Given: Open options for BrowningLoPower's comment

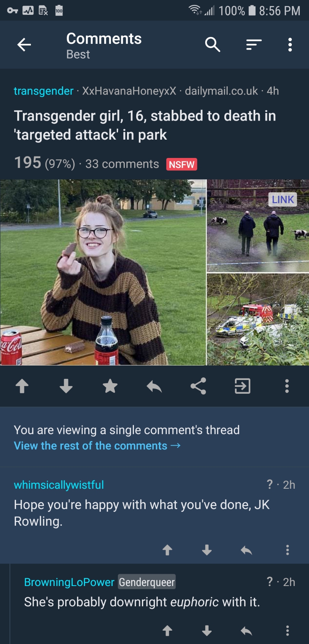Looking at the screenshot, I should tap(287, 631).
